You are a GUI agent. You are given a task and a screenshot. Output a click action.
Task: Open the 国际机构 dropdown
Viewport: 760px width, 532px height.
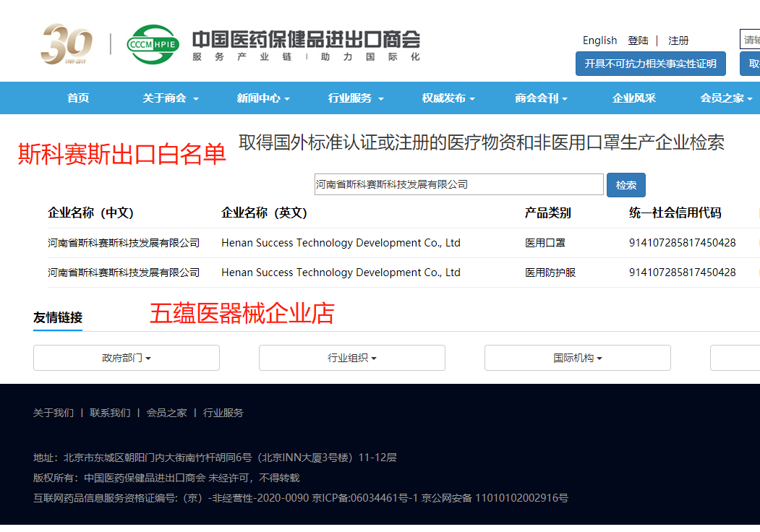(x=578, y=358)
